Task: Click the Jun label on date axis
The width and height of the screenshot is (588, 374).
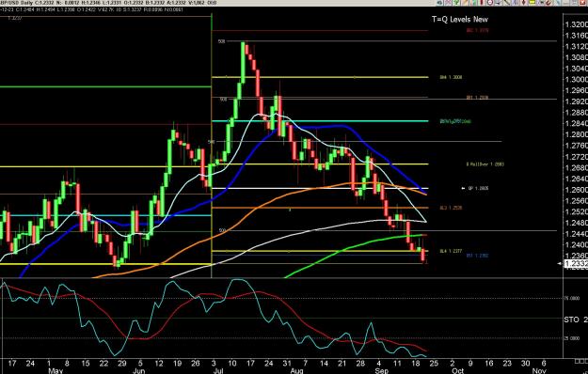Action: click(x=139, y=370)
